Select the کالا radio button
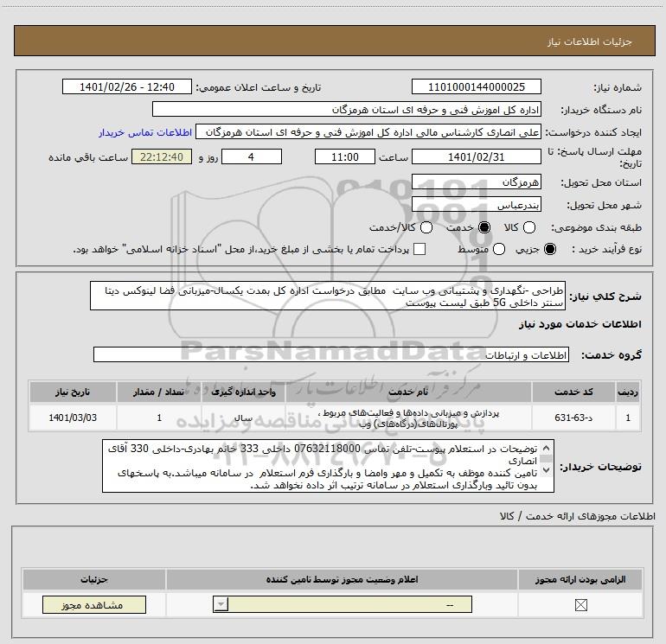Screen dimensions: 666x644 point(529,227)
